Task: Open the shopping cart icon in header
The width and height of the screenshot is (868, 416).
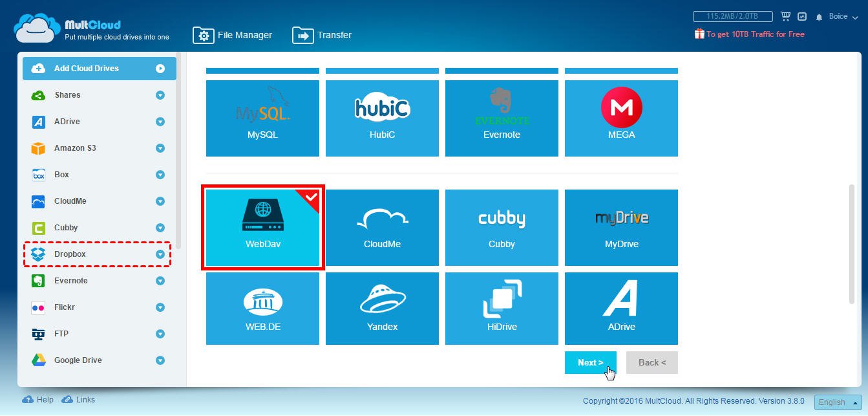Action: click(x=786, y=16)
